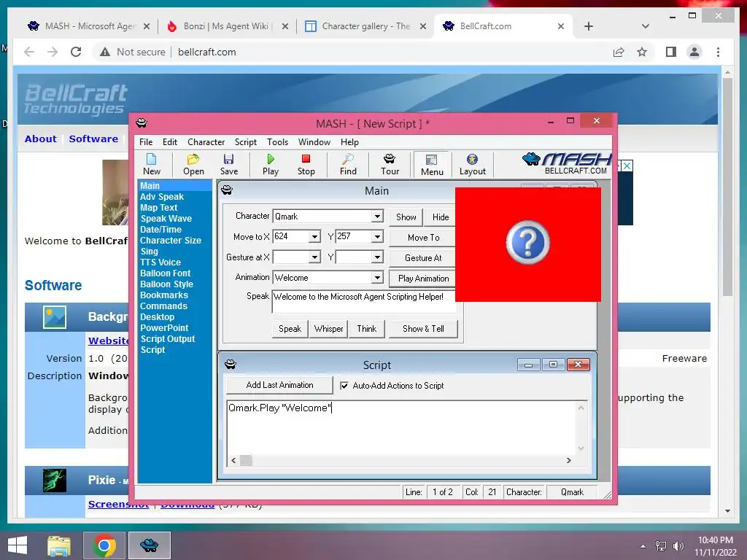Click the Speak button
The width and height of the screenshot is (747, 560).
[x=290, y=329]
